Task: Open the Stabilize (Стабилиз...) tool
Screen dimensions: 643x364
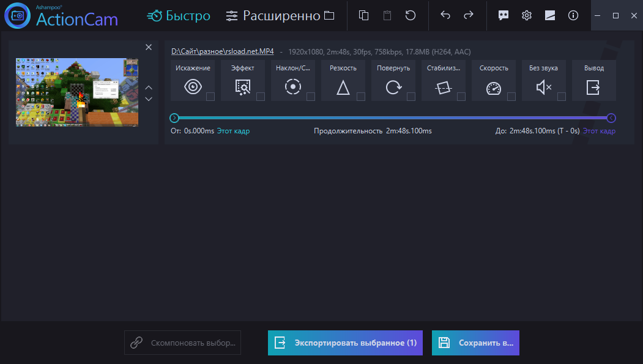Action: click(444, 81)
